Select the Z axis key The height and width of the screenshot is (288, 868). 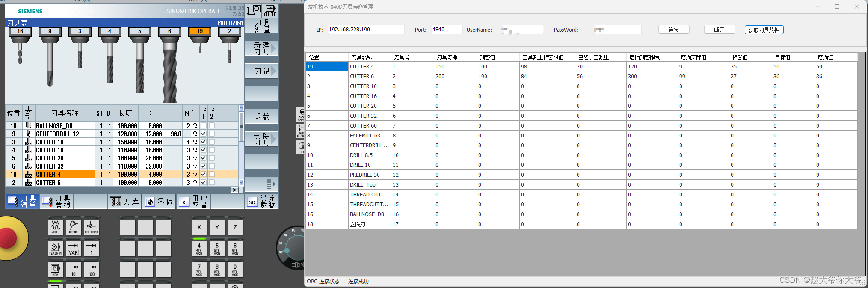point(235,227)
